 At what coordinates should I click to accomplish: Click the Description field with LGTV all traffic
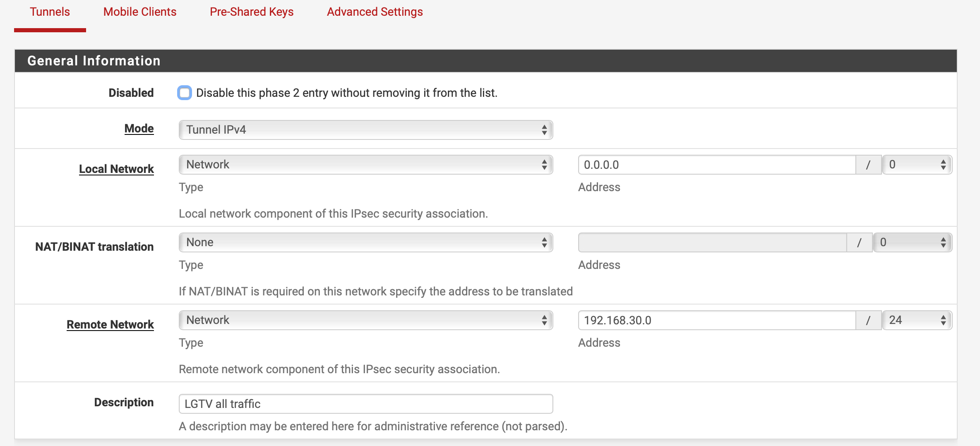365,404
